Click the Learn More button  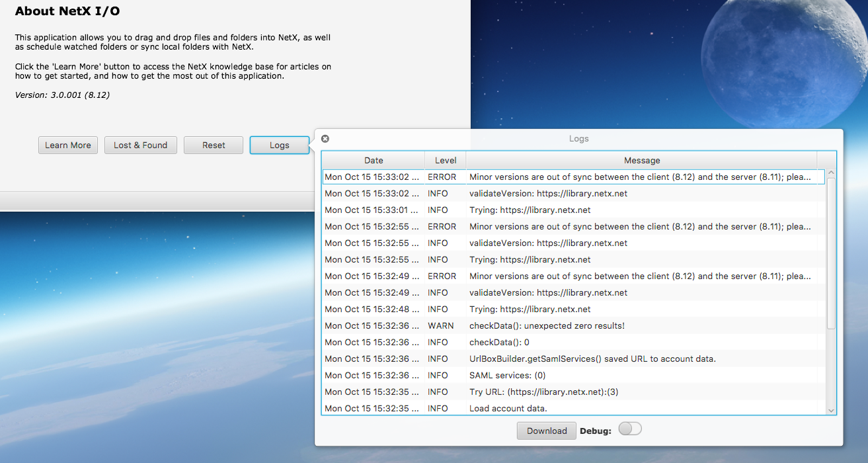tap(68, 146)
